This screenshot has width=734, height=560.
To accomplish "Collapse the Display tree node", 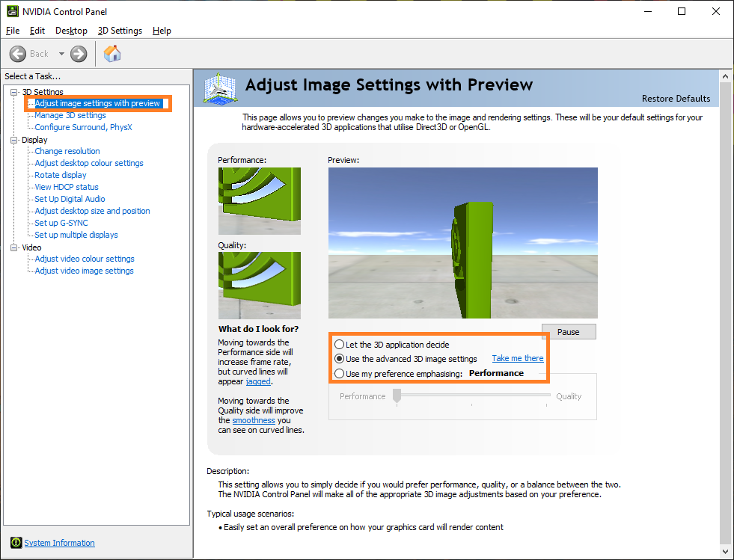I will point(14,140).
